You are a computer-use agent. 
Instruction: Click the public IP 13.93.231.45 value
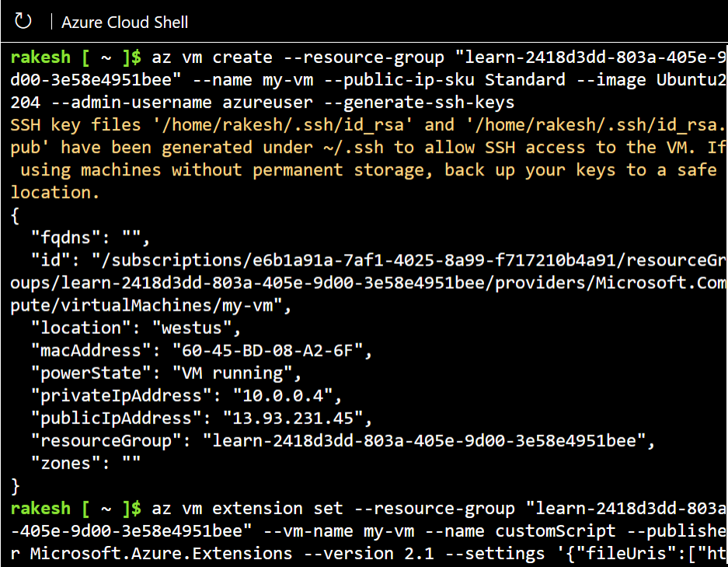coord(292,419)
